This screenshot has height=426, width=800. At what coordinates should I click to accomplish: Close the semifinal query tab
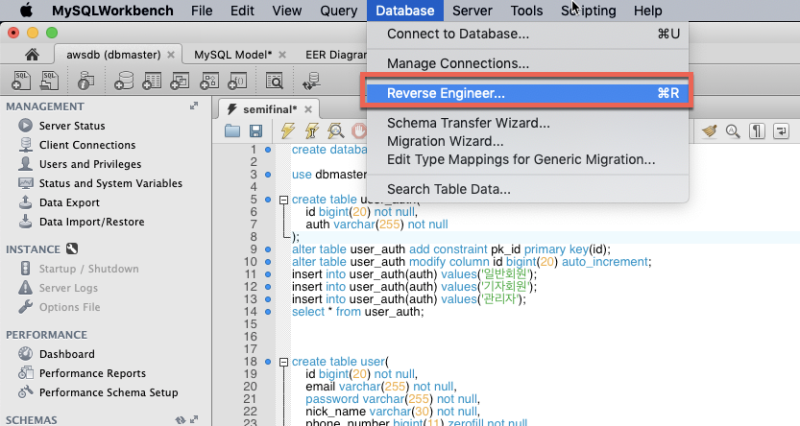click(x=308, y=109)
